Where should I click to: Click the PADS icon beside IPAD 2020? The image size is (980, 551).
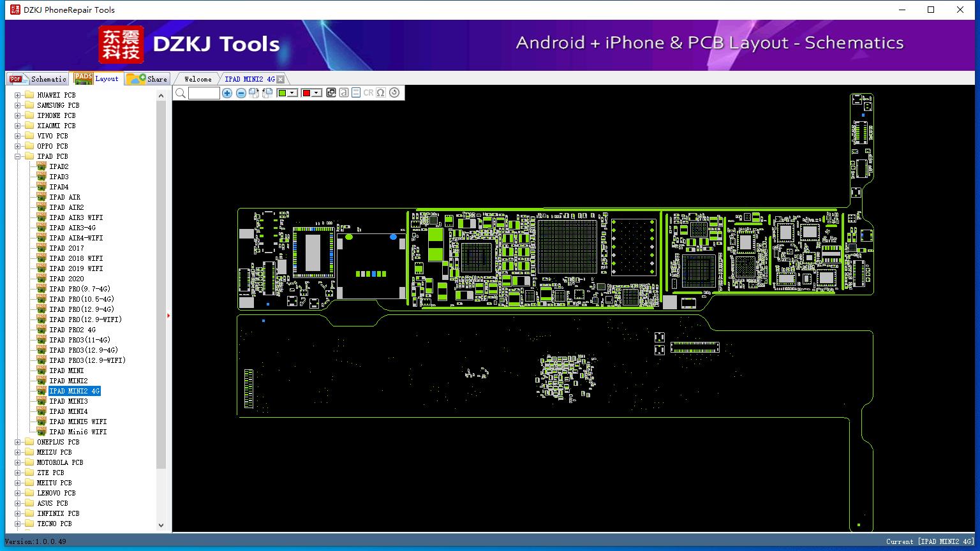pos(41,279)
